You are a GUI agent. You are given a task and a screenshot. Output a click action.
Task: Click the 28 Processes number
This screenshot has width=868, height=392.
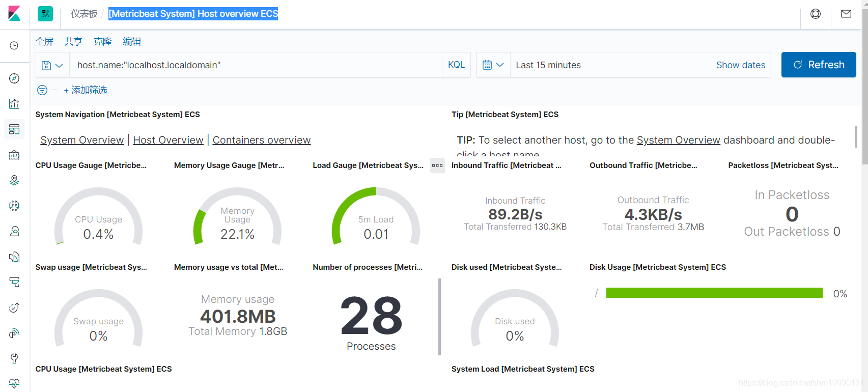click(371, 316)
